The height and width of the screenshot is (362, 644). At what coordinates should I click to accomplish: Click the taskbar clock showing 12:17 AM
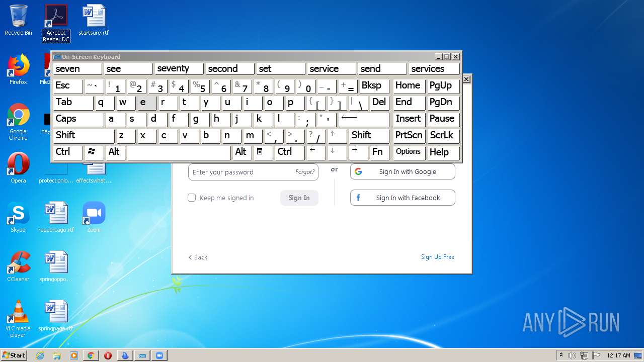[x=618, y=355]
